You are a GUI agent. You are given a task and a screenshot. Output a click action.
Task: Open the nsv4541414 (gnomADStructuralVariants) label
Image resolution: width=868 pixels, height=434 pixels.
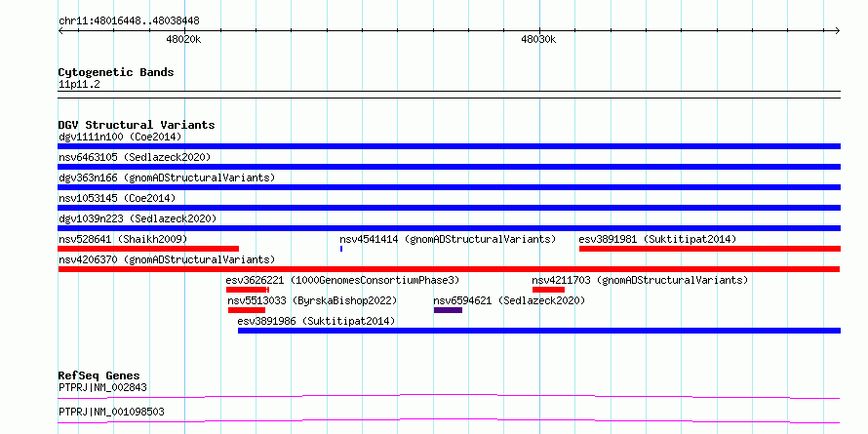click(448, 239)
